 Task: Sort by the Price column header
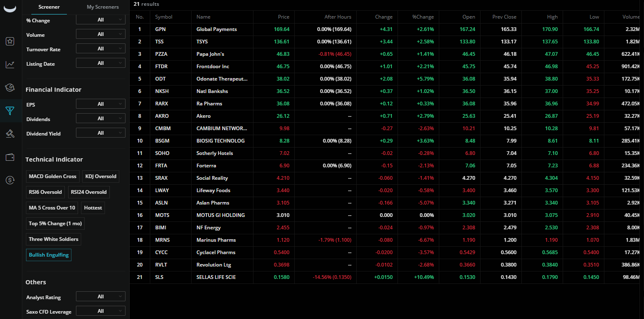(284, 17)
